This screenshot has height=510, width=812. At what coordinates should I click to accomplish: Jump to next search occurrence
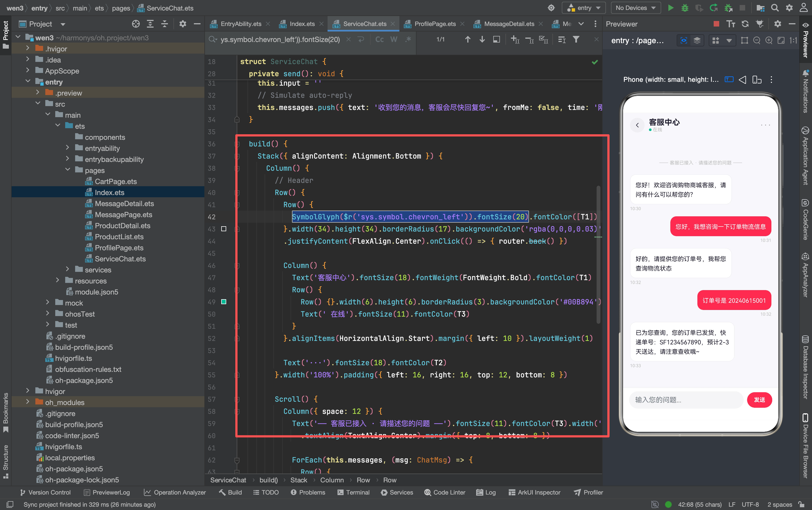482,40
